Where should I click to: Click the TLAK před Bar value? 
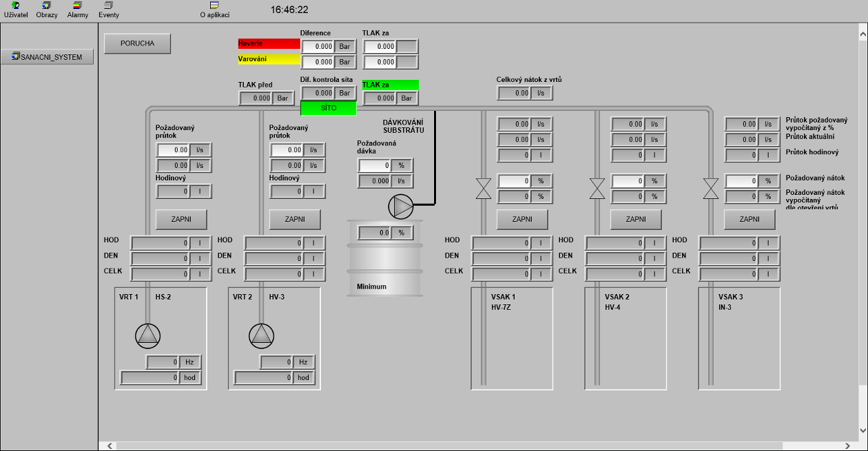(256, 98)
